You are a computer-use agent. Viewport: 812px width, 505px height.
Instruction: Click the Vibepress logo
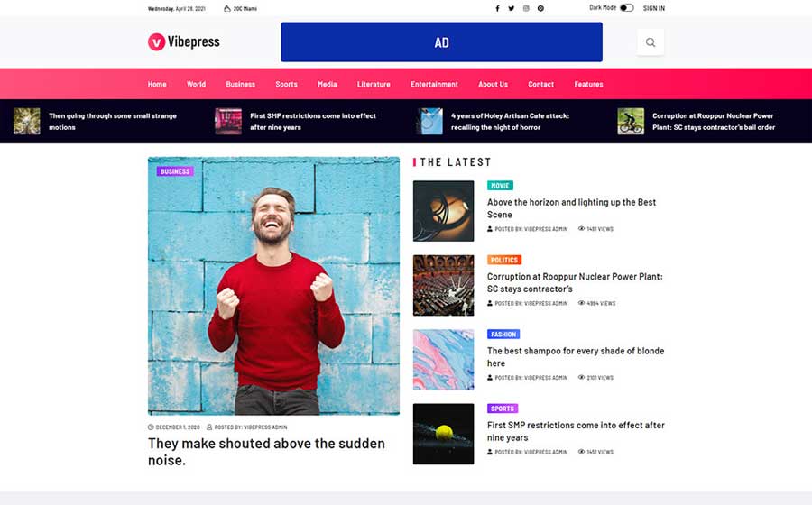pos(184,41)
